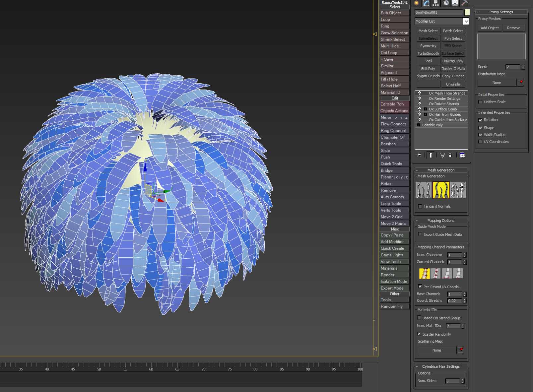This screenshot has width=533, height=392.
Task: Click Grow Selection in RappaTools
Action: [x=394, y=33]
